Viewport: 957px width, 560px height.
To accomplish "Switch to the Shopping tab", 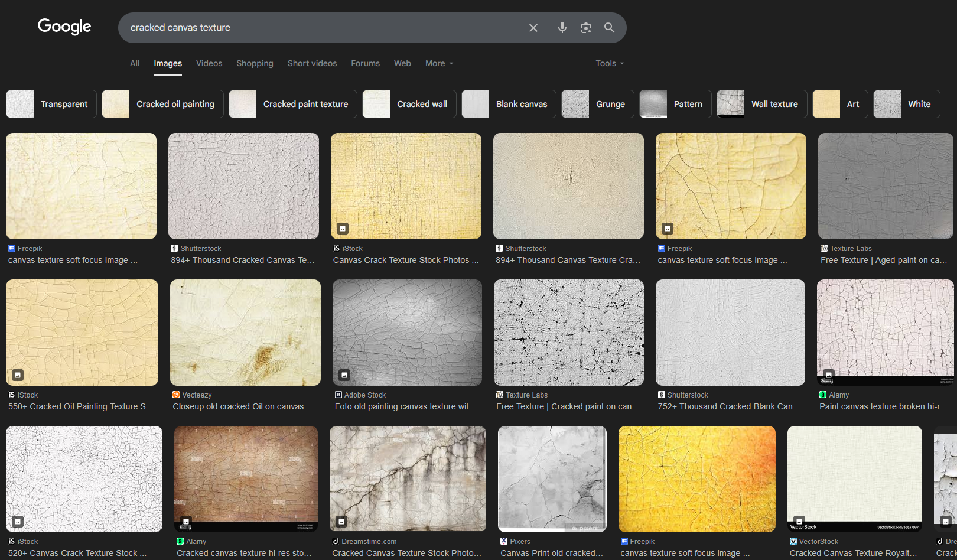I will 255,63.
